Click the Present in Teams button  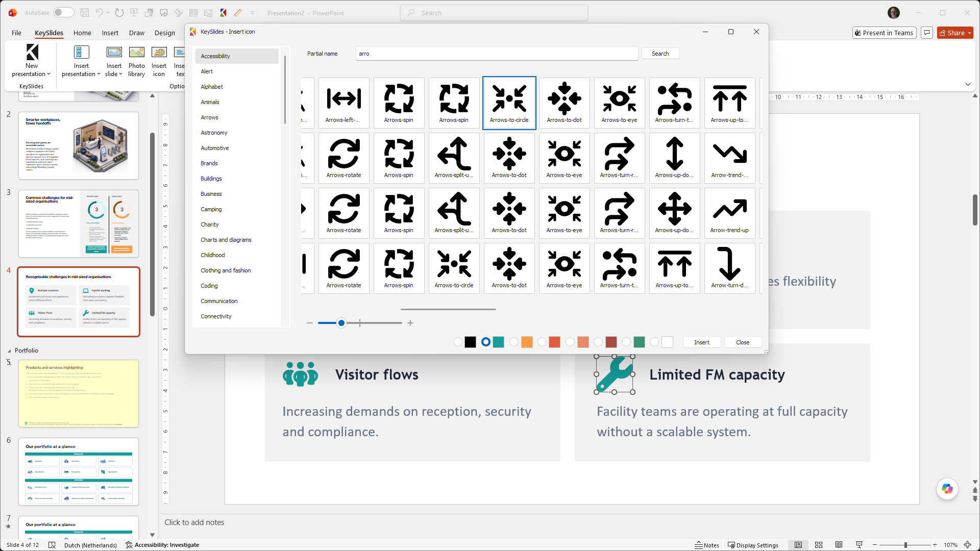(885, 33)
